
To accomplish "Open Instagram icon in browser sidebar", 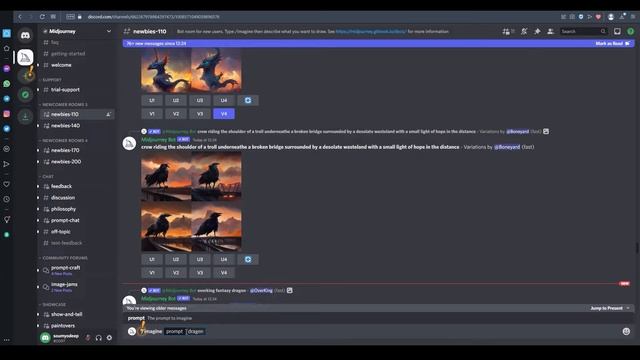I will pos(7,114).
